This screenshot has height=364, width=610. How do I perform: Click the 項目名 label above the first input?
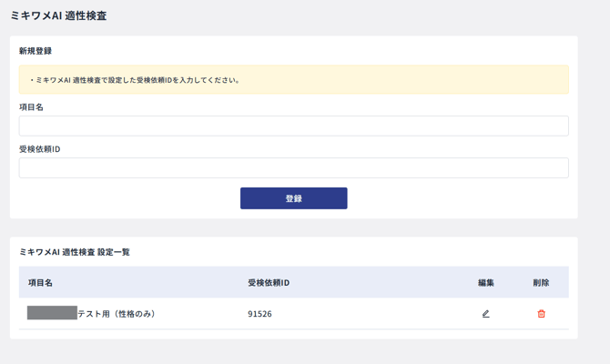pos(31,107)
